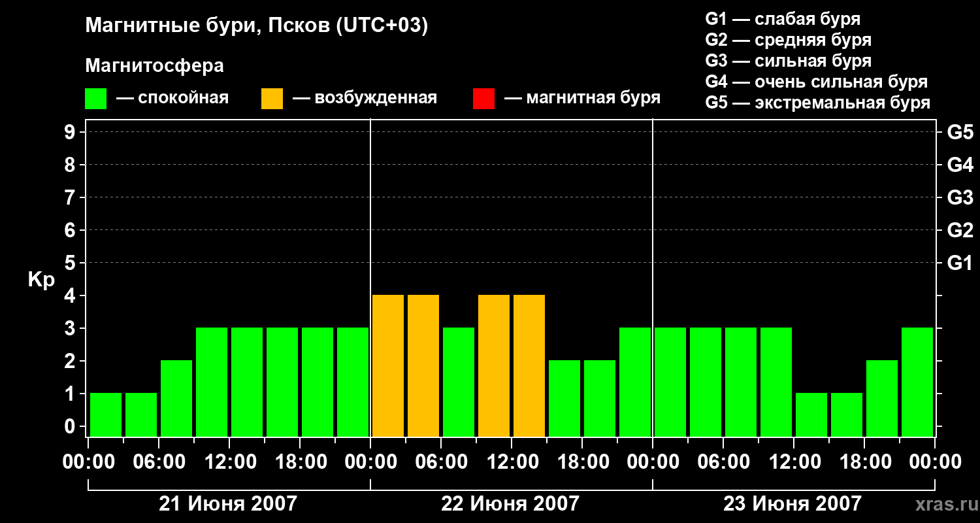980x523 pixels.
Task: Click the right-axis 'G4' label
Action: 960,165
